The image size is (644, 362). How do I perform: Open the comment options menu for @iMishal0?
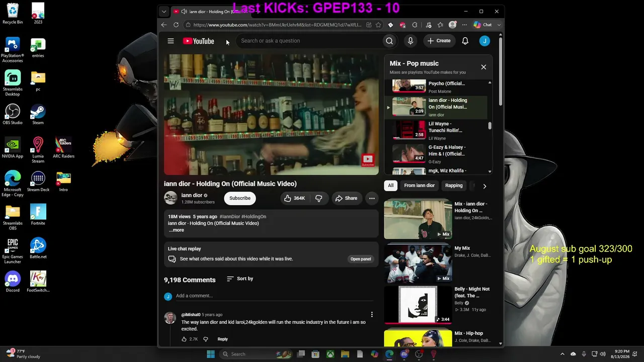[x=372, y=315]
